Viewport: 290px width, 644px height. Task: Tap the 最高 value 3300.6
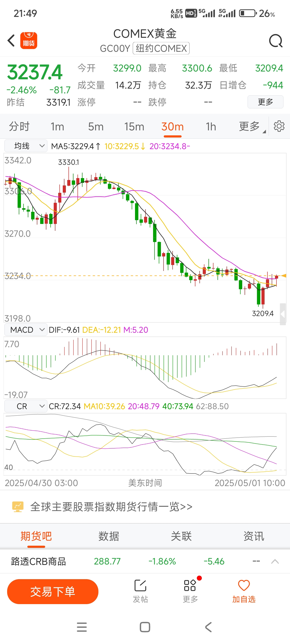(x=197, y=68)
